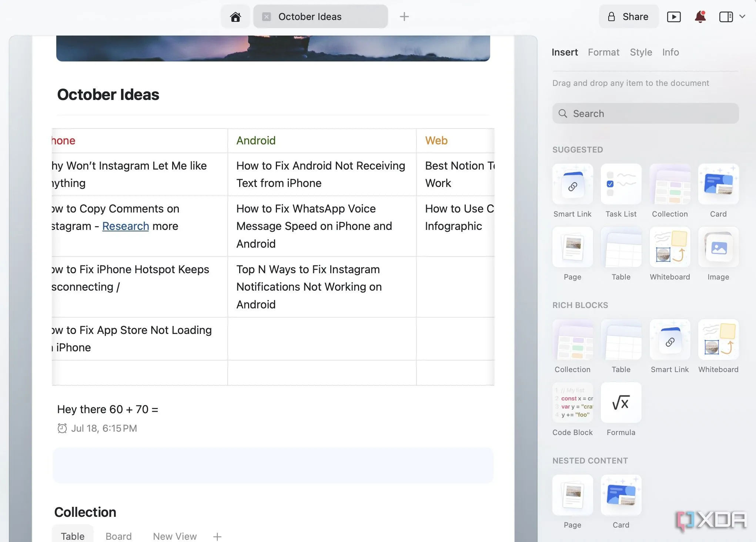Open the Research link in table

pos(126,226)
